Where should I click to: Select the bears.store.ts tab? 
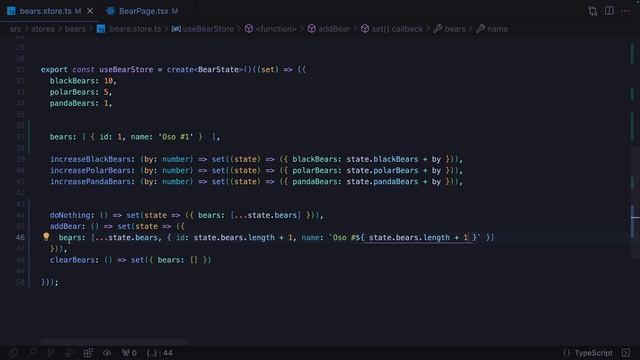pos(45,11)
